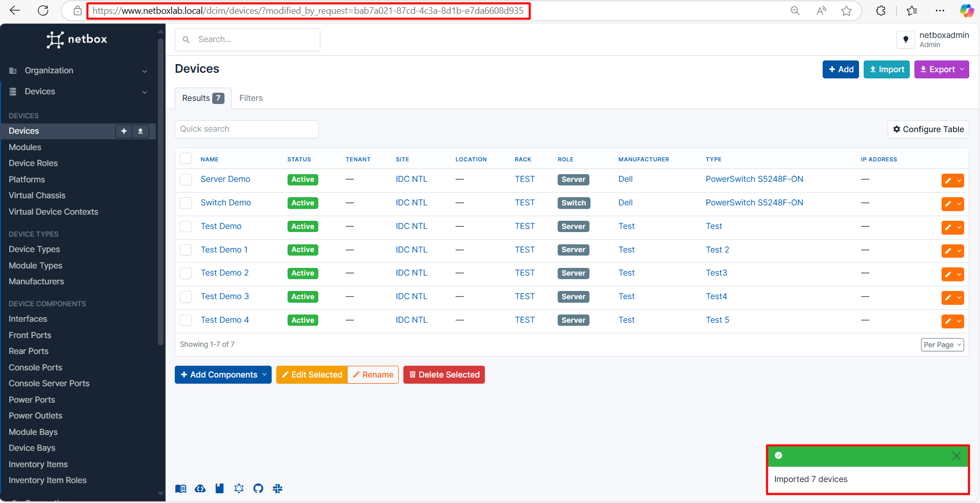View site information lock icon
Viewport: 980px width, 503px height.
coord(77,11)
